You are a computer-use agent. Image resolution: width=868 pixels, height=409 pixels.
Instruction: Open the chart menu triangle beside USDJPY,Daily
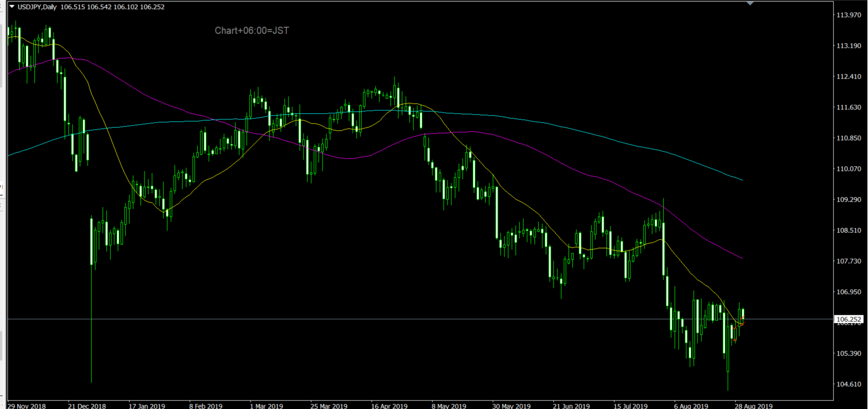(x=12, y=7)
